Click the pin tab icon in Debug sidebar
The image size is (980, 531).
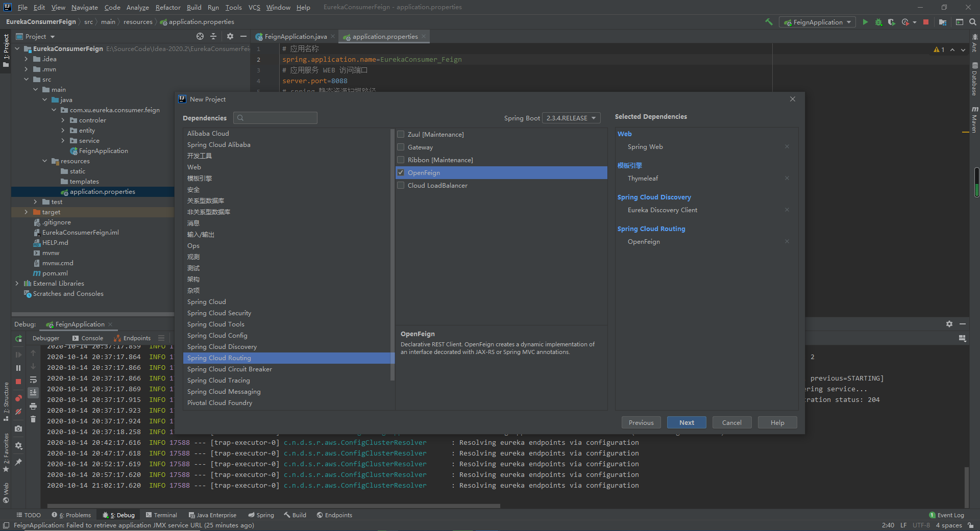click(x=18, y=462)
